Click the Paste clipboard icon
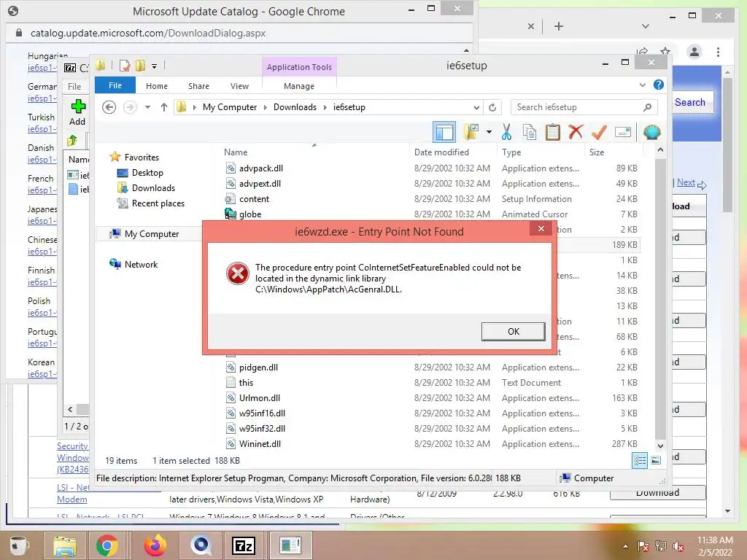The height and width of the screenshot is (560, 747). click(x=553, y=132)
